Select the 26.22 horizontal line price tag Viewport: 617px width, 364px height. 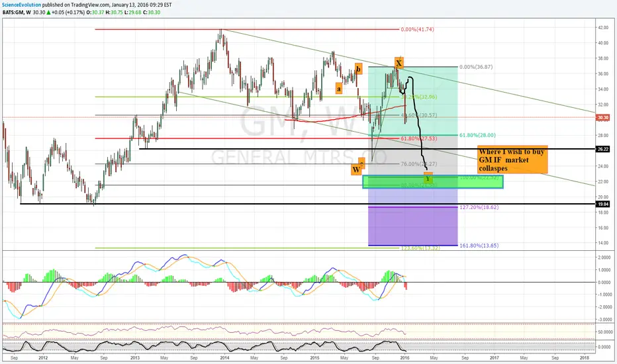(x=603, y=149)
